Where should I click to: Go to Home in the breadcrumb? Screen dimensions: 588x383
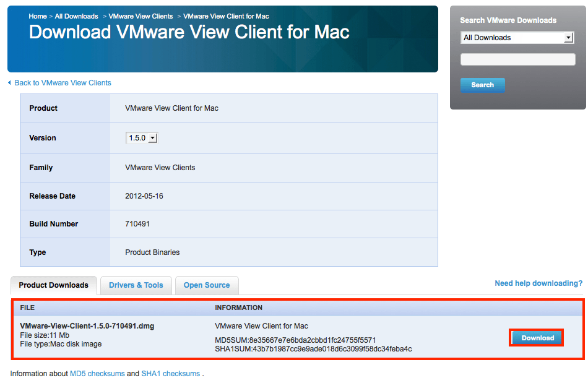pyautogui.click(x=38, y=16)
